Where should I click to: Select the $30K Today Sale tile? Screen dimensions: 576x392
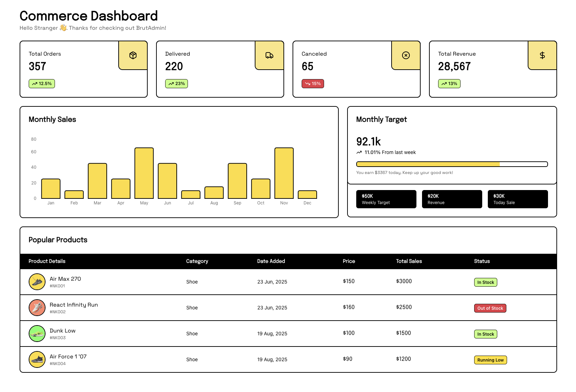point(518,199)
